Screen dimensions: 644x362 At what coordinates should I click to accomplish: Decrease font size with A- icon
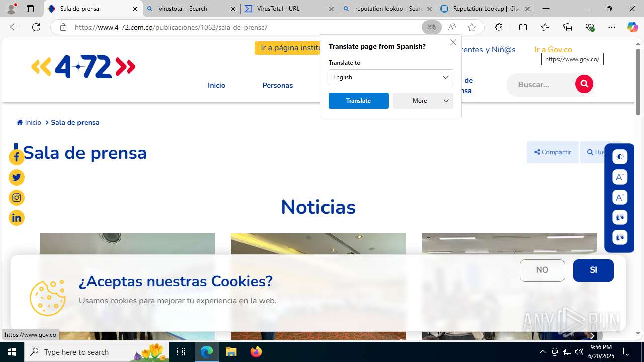pos(620,177)
